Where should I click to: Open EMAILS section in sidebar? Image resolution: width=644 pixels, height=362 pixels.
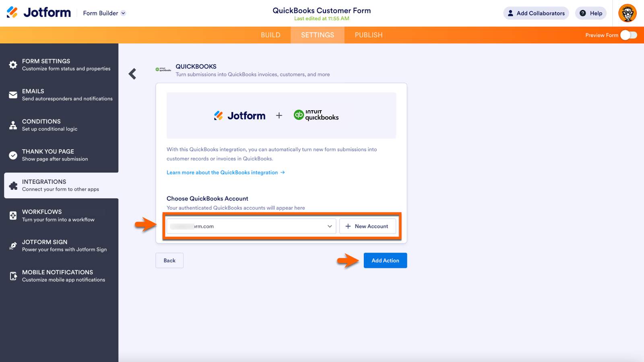59,95
